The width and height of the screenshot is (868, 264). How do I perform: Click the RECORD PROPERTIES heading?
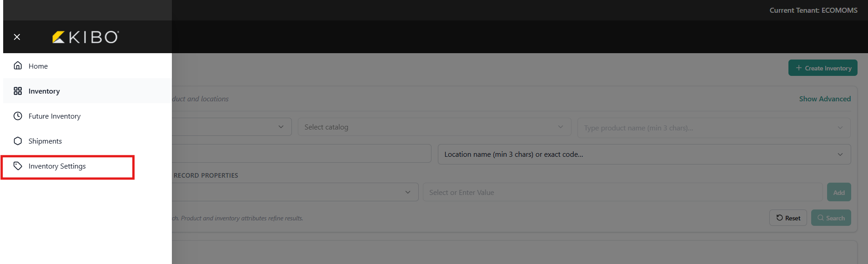[x=206, y=175]
